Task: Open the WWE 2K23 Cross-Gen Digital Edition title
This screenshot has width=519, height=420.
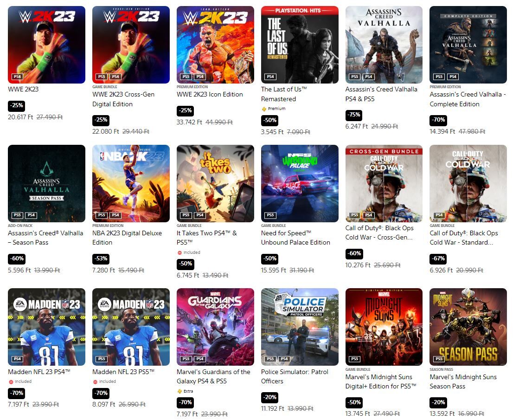Action: (123, 99)
